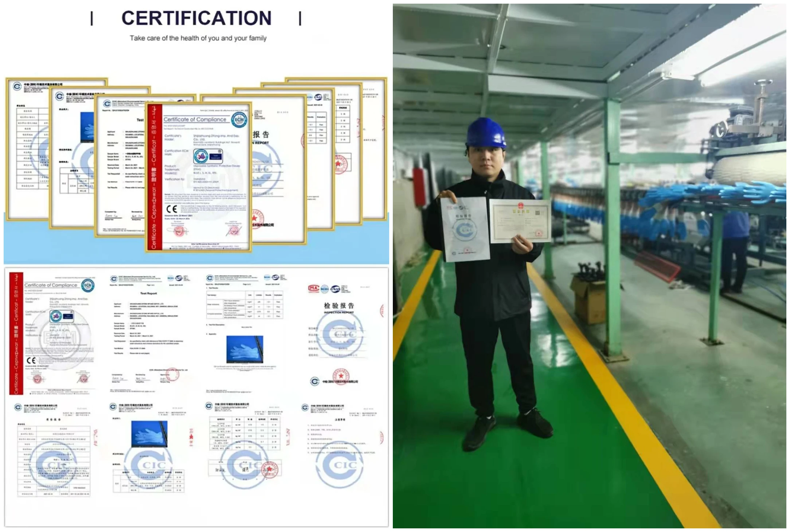790x532 pixels.
Task: Click the round ECM badge in the lower grid certificate
Action: click(88, 285)
